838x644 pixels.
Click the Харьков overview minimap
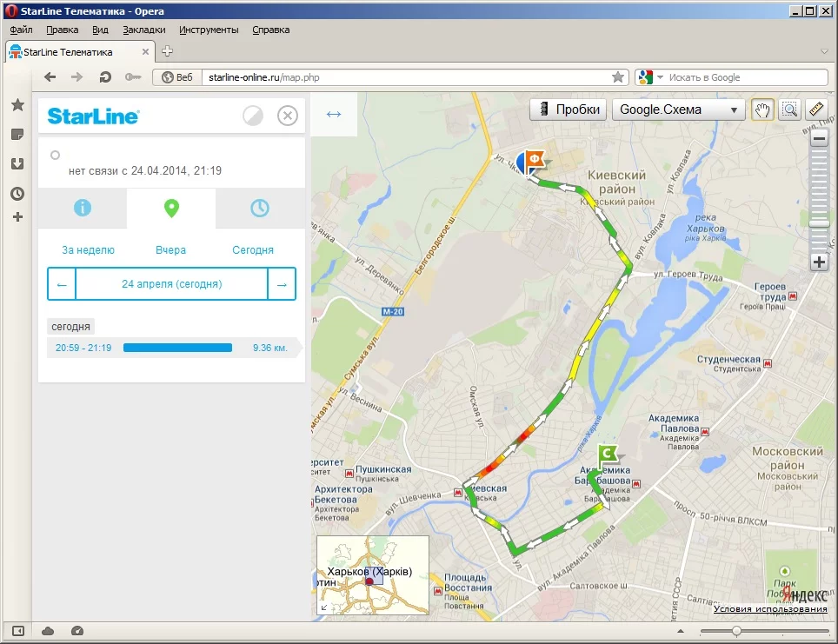(373, 575)
